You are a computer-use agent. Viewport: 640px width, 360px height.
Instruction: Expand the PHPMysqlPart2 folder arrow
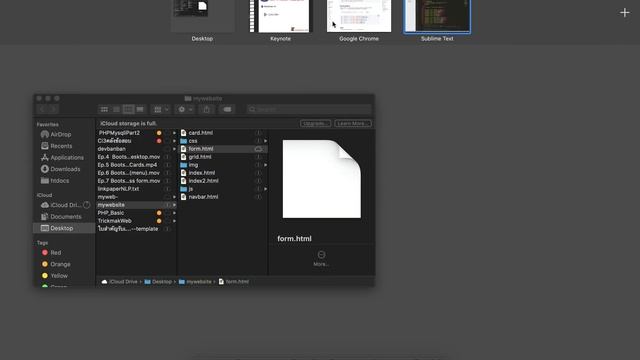pyautogui.click(x=174, y=133)
